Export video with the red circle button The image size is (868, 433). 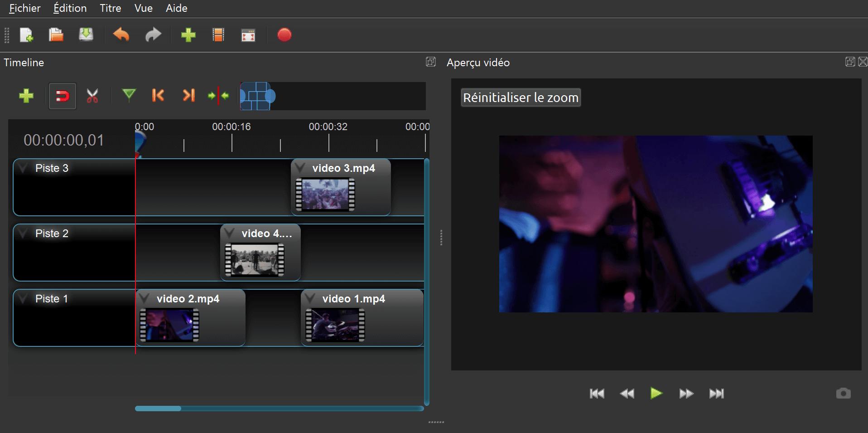point(285,35)
